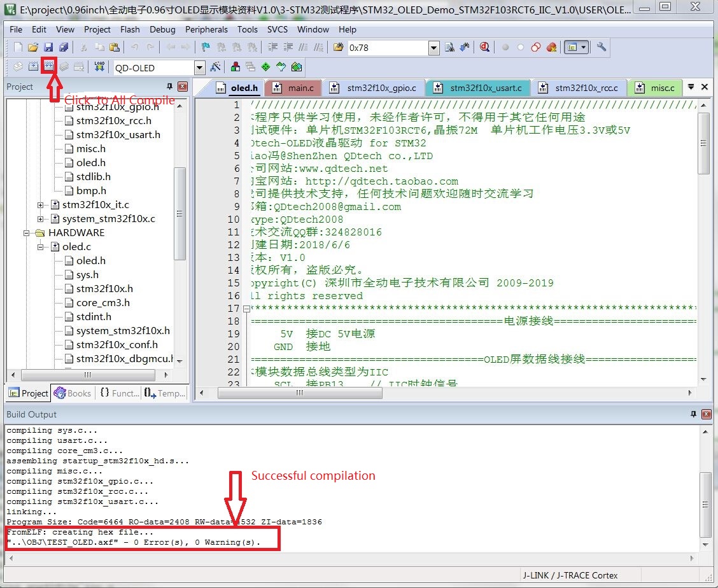Click the Download to flash LOAD icon
The width and height of the screenshot is (718, 588).
tap(99, 67)
